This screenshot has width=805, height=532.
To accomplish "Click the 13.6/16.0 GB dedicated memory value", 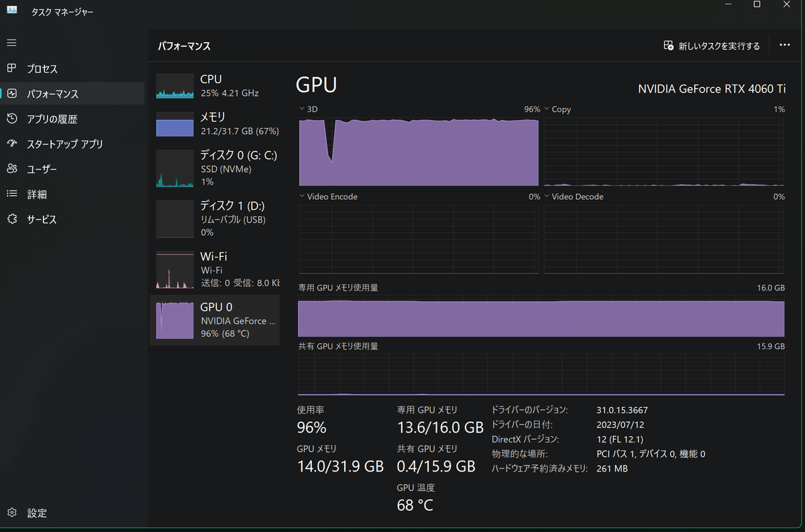I will click(x=440, y=427).
